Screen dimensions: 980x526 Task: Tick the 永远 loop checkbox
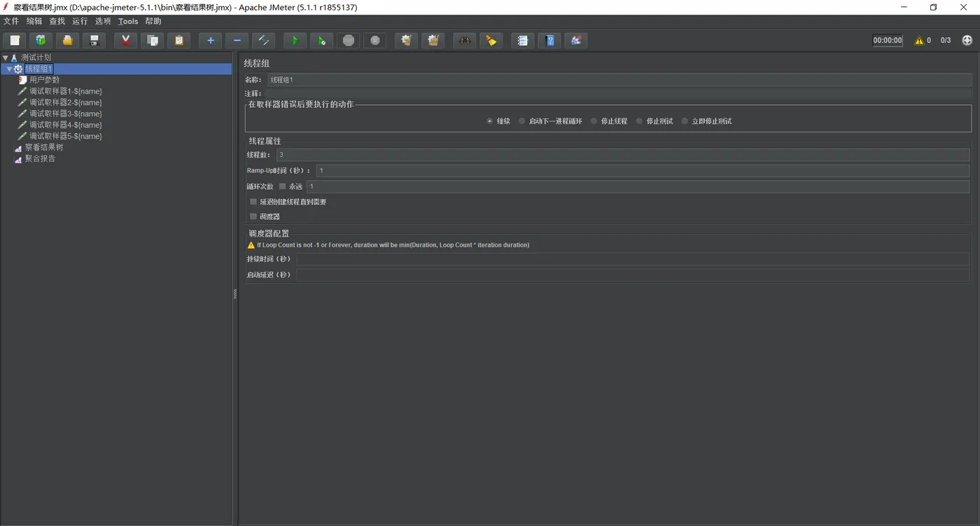(x=283, y=186)
